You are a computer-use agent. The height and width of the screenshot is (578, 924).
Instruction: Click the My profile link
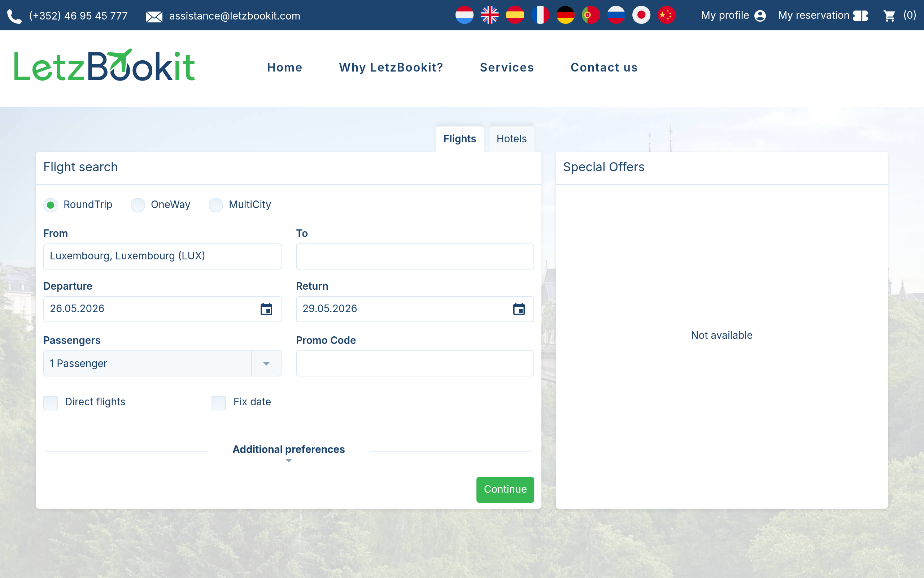point(725,16)
